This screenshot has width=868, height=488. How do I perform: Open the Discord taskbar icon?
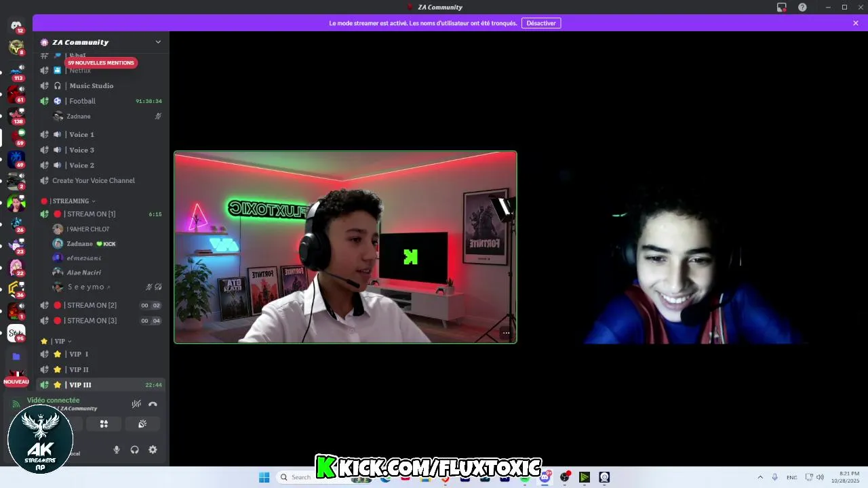click(545, 477)
